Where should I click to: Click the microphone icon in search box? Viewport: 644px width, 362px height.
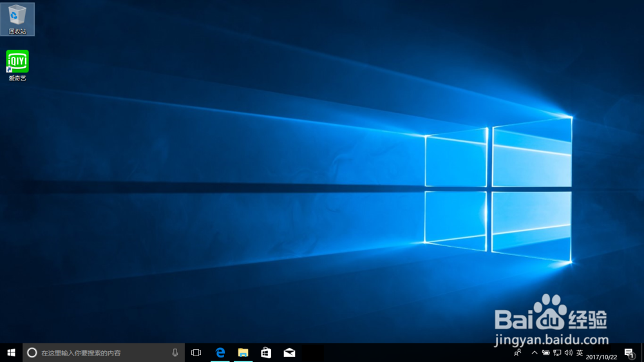tap(175, 352)
